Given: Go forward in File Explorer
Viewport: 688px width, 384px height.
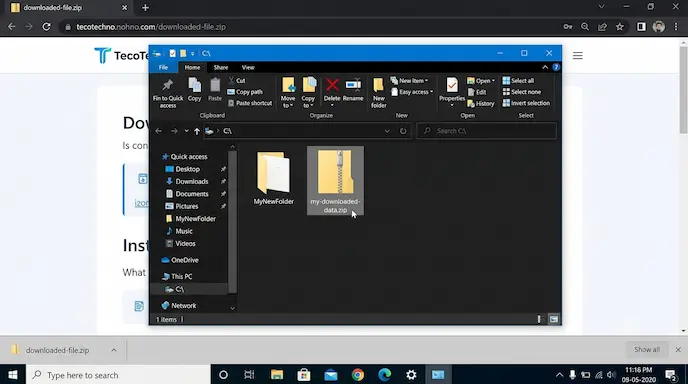Looking at the screenshot, I should 174,131.
